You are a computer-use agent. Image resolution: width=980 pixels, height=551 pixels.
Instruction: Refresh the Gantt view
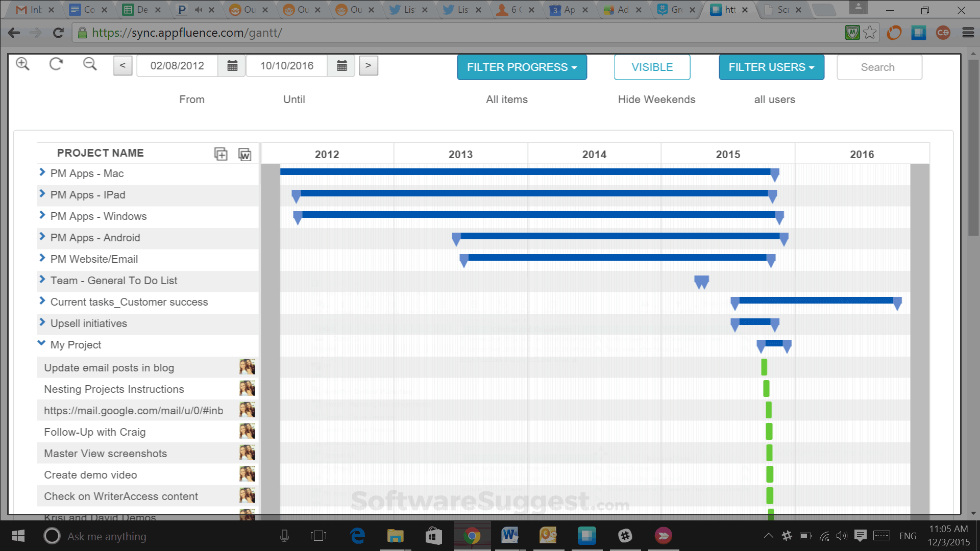[56, 64]
